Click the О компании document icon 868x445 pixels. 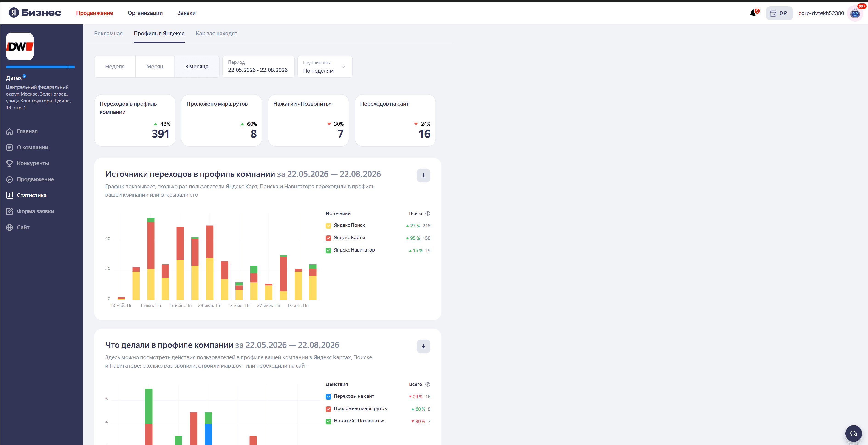tap(9, 147)
